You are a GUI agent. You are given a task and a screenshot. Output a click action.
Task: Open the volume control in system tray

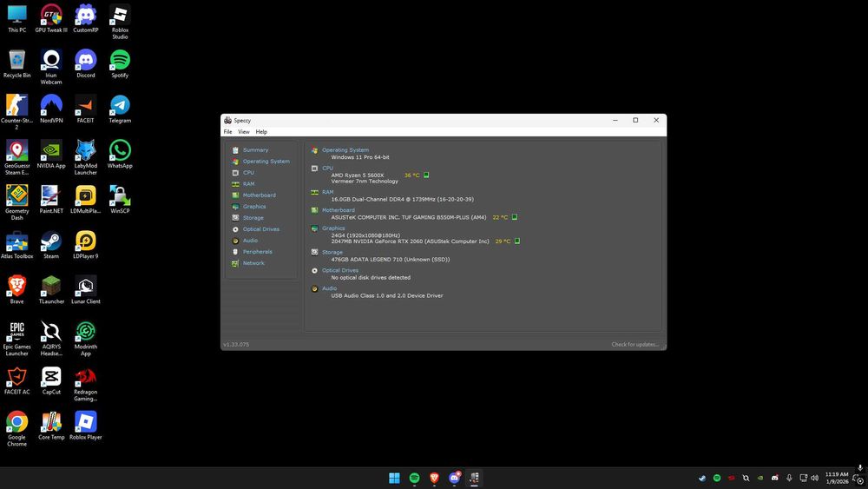[814, 478]
